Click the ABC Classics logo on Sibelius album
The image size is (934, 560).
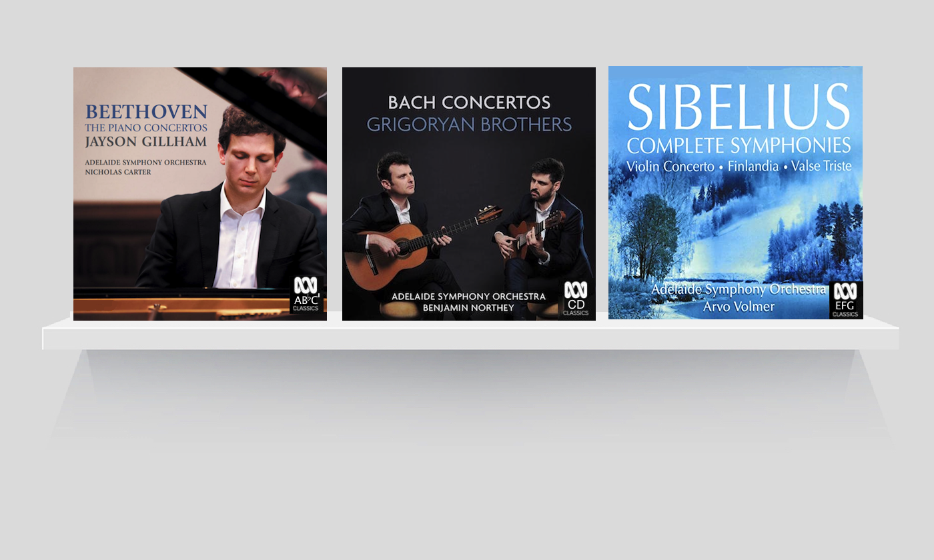tap(845, 299)
